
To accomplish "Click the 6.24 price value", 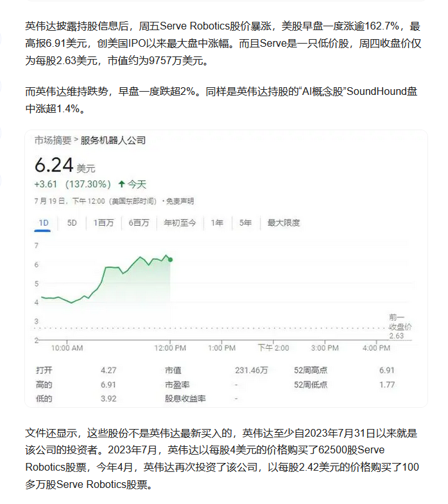I will (x=54, y=165).
